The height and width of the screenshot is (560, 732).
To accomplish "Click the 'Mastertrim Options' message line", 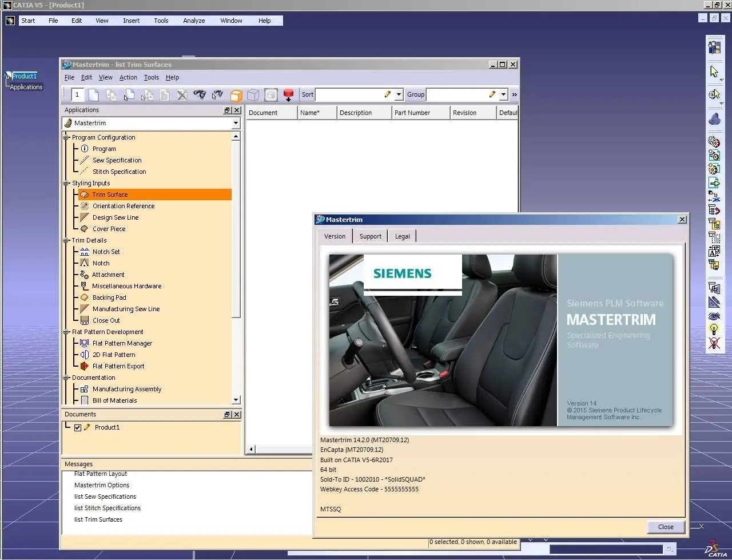I will click(102, 485).
